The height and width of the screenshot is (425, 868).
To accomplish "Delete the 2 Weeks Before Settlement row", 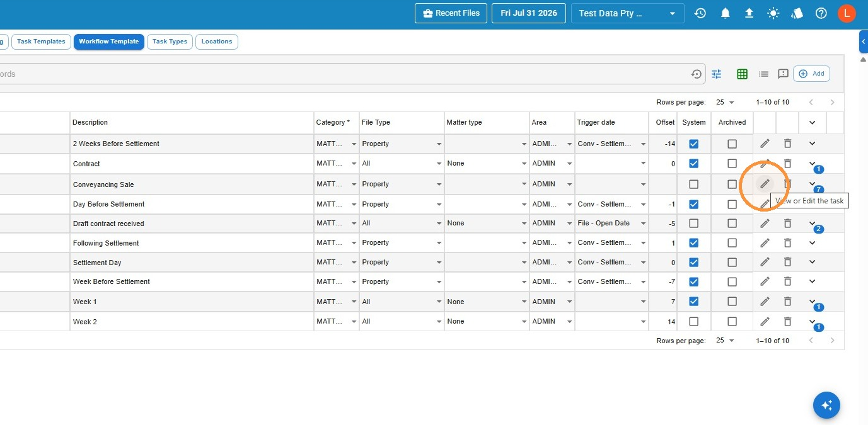I will click(x=787, y=144).
